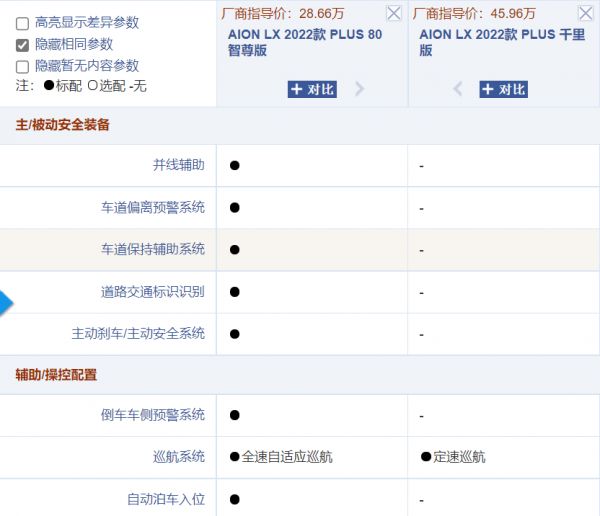
Task: Click left arrow beside 千里版 对比 button
Action: (x=459, y=89)
